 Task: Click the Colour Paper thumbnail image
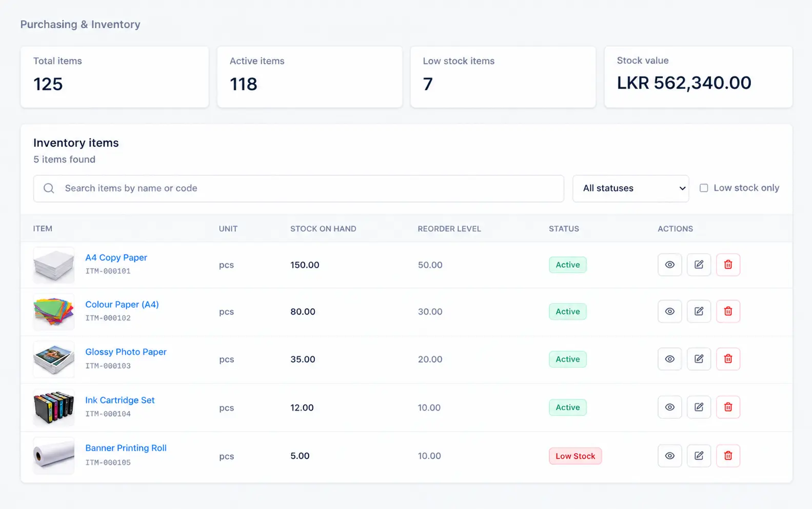54,312
